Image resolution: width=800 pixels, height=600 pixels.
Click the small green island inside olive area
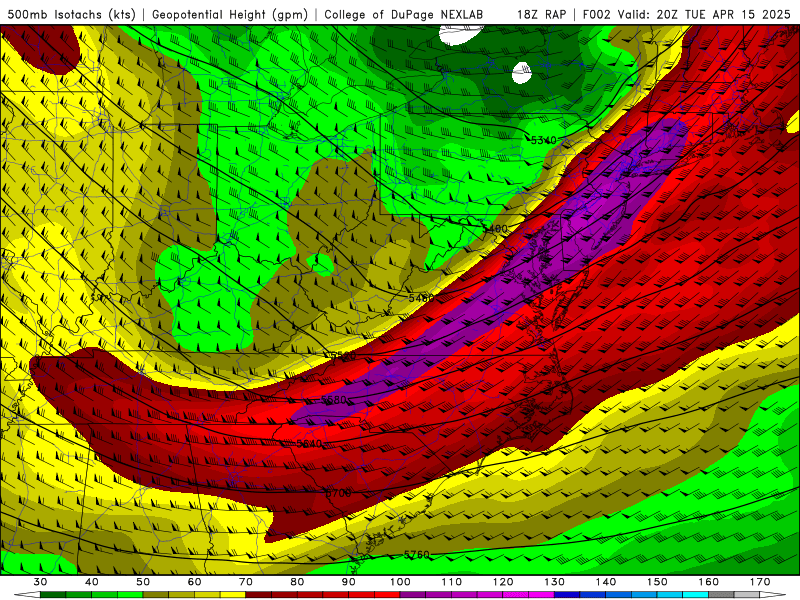click(321, 264)
